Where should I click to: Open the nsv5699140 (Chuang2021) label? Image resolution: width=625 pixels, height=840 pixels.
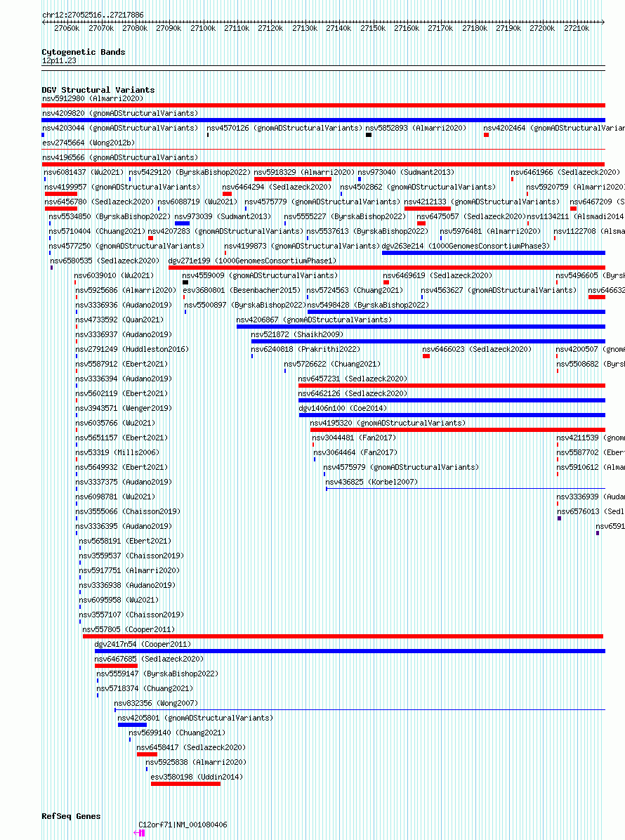tap(177, 733)
